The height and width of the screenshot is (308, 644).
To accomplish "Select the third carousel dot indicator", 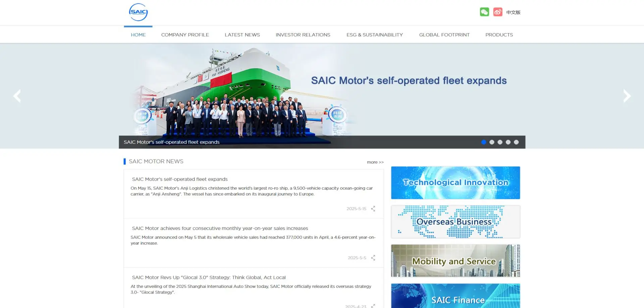I will click(x=500, y=142).
